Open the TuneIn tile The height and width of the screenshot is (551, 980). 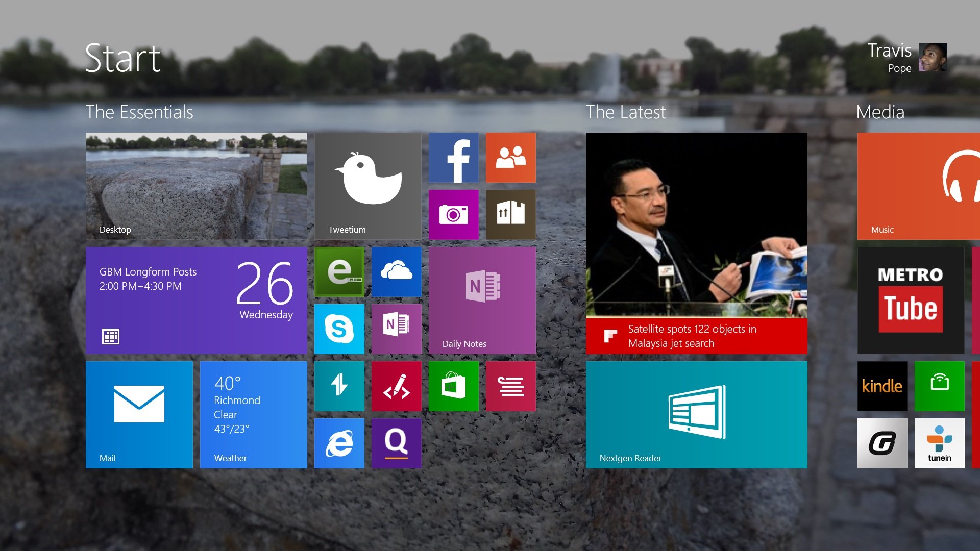click(940, 443)
